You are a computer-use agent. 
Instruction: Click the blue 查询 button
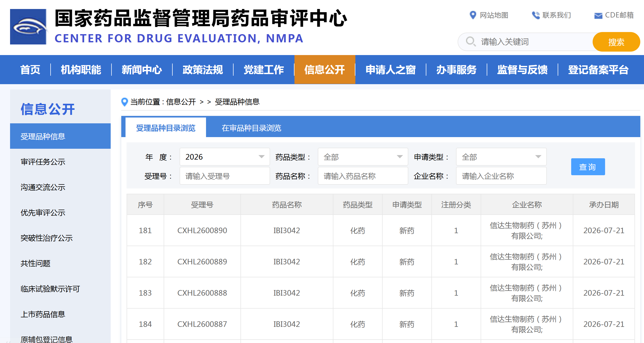tap(588, 167)
